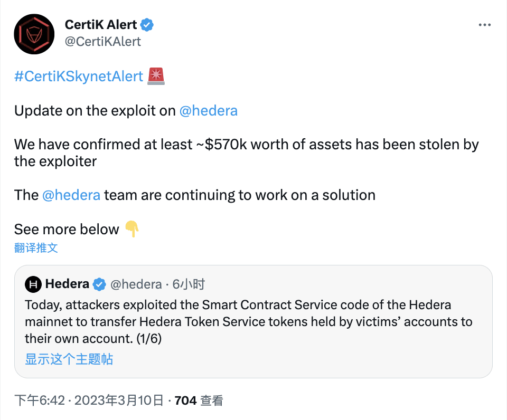This screenshot has height=420, width=507.
Task: Open the #CertiKSkynetAlert hashtag
Action: pyautogui.click(x=79, y=76)
